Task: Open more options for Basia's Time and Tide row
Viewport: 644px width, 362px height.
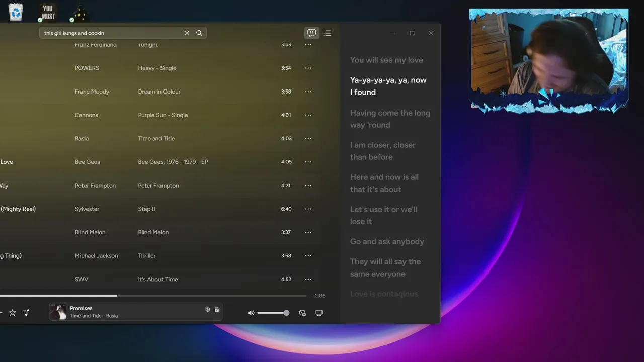Action: coord(308,139)
